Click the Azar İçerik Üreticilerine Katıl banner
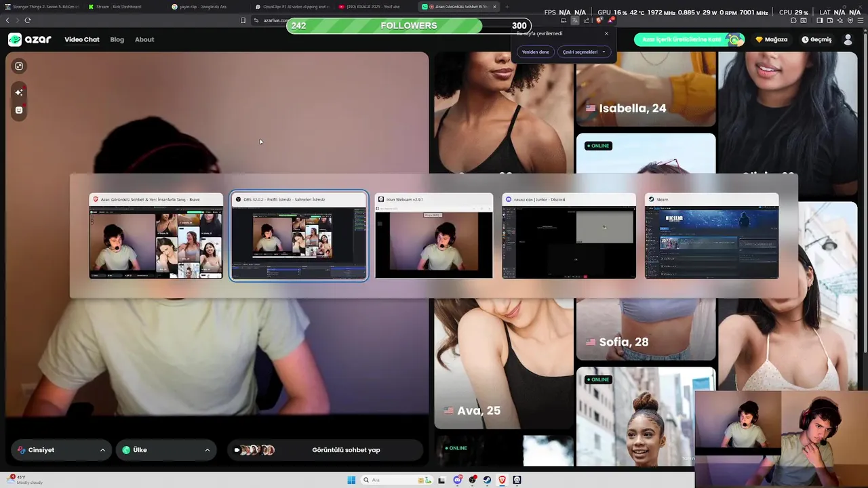Screen dimensions: 868x488 click(689, 39)
